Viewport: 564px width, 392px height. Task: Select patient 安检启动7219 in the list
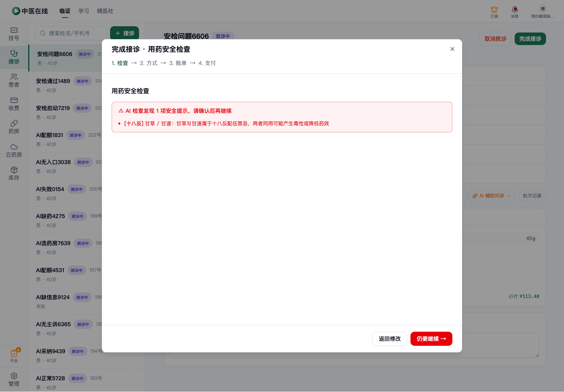point(65,112)
